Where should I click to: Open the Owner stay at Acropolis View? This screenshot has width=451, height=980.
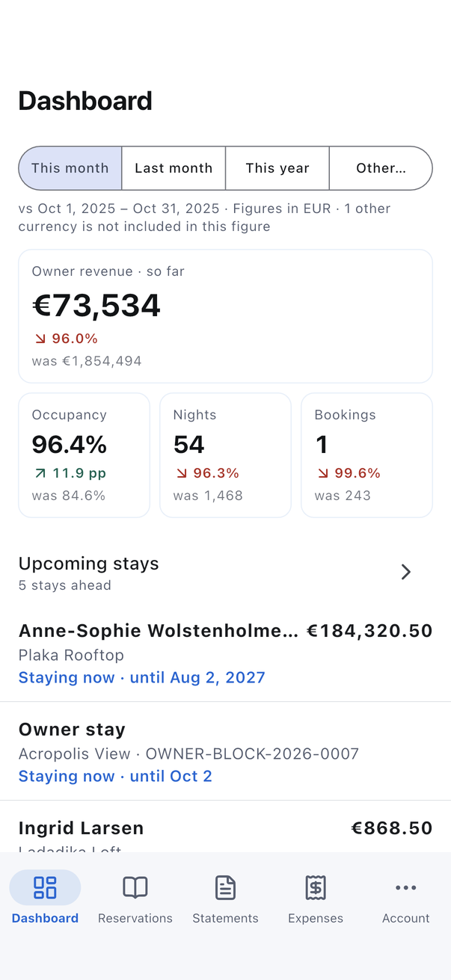(225, 752)
